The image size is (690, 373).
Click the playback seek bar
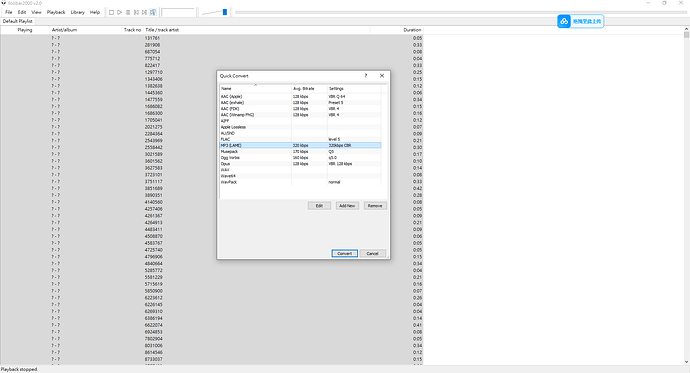point(460,12)
